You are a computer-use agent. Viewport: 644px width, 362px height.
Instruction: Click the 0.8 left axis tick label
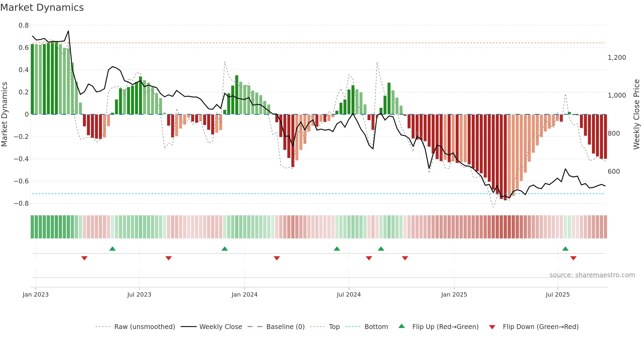(x=24, y=25)
